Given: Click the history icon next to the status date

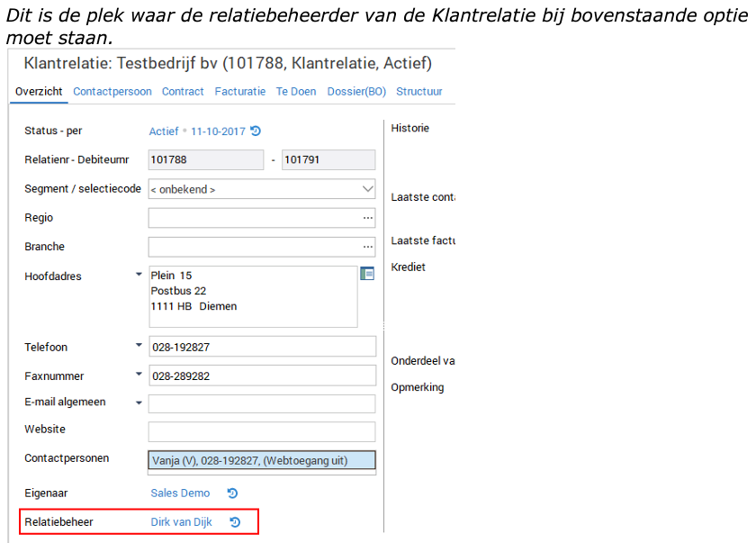Looking at the screenshot, I should pos(255,131).
